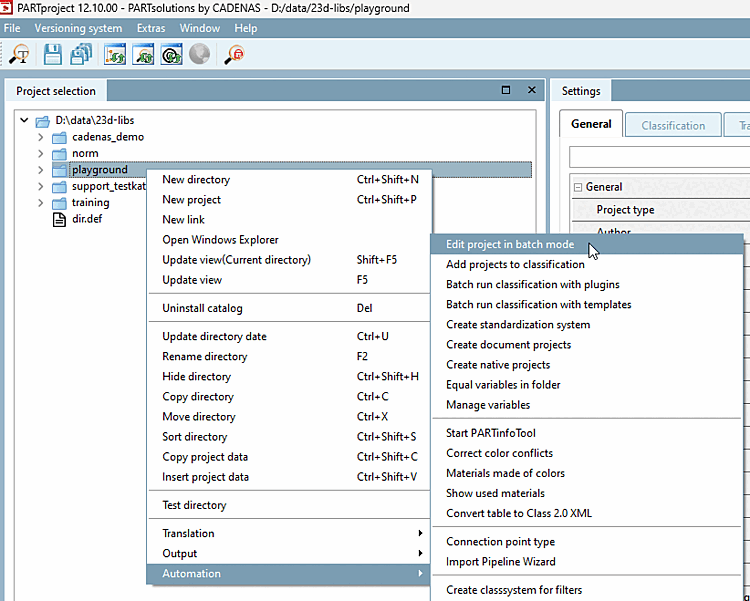The height and width of the screenshot is (601, 750).
Task: Expand the training folder
Action: [41, 203]
